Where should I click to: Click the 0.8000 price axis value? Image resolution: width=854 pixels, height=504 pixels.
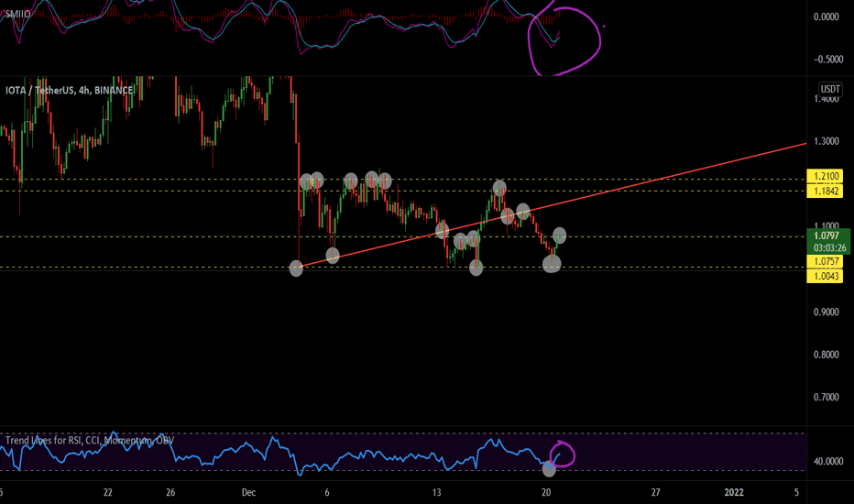(826, 355)
